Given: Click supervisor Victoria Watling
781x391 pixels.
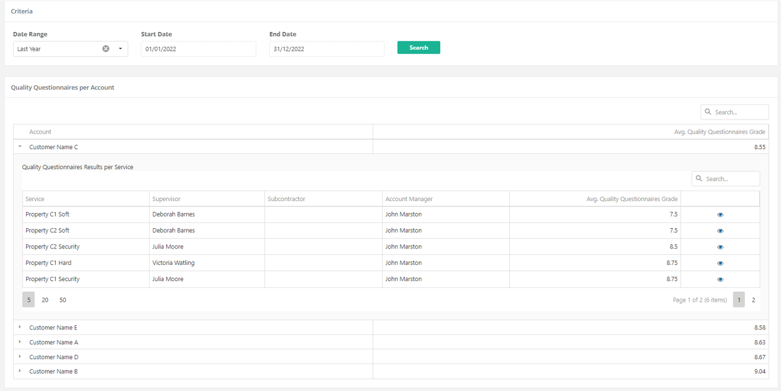Looking at the screenshot, I should [173, 262].
